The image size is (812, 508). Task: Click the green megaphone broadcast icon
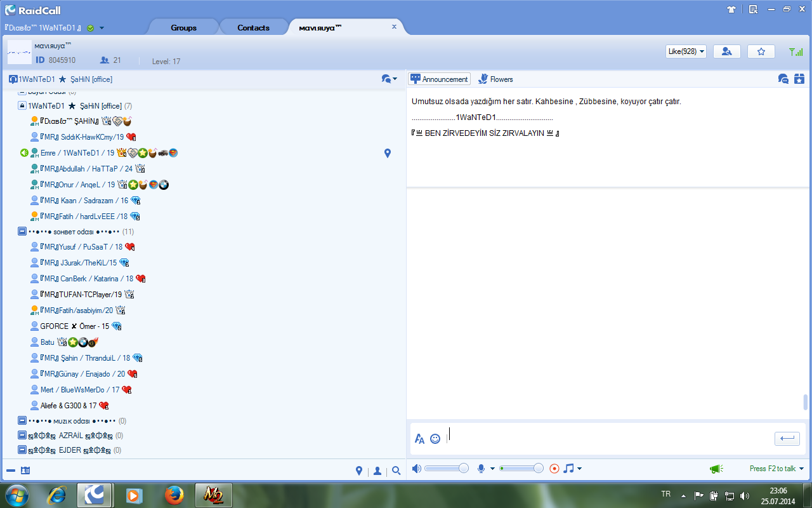[x=716, y=469]
